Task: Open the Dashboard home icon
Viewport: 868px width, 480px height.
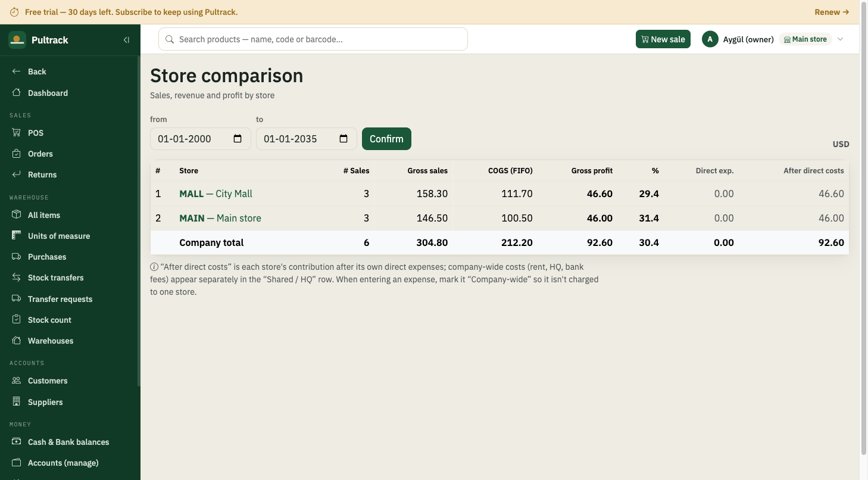Action: tap(17, 93)
